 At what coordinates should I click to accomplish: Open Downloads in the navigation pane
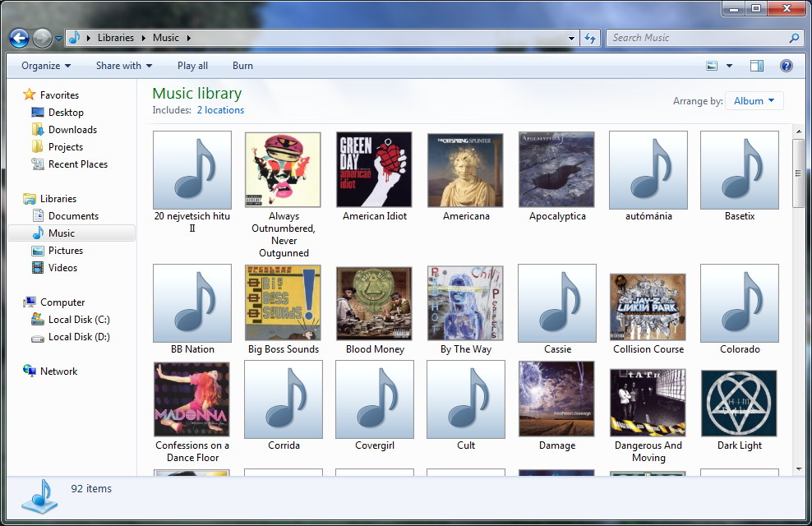[64, 130]
